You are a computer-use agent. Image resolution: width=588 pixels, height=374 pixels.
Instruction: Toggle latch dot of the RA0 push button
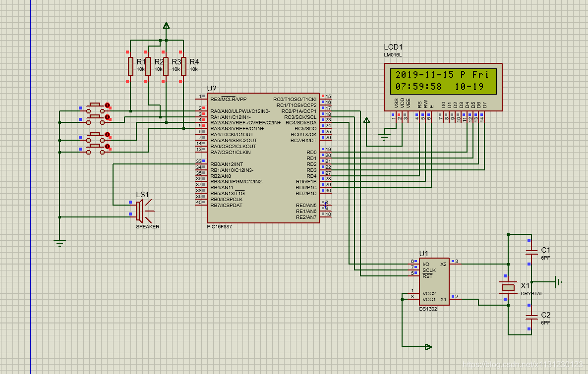pyautogui.click(x=107, y=106)
